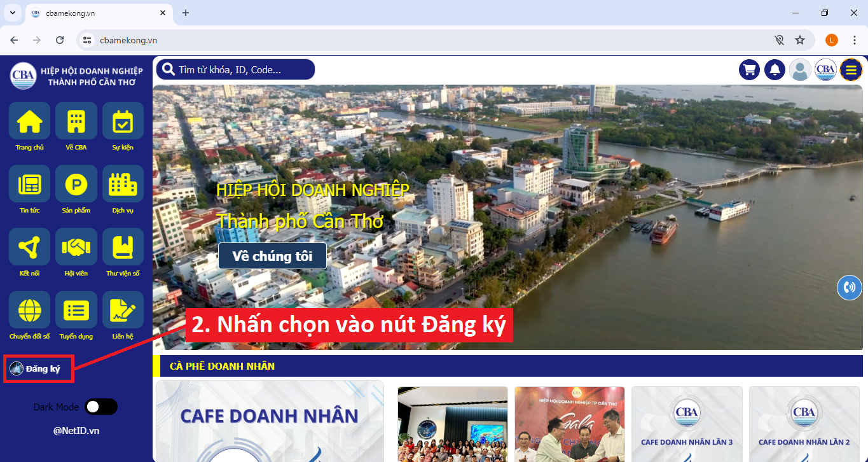Open the notifications bell icon

775,70
